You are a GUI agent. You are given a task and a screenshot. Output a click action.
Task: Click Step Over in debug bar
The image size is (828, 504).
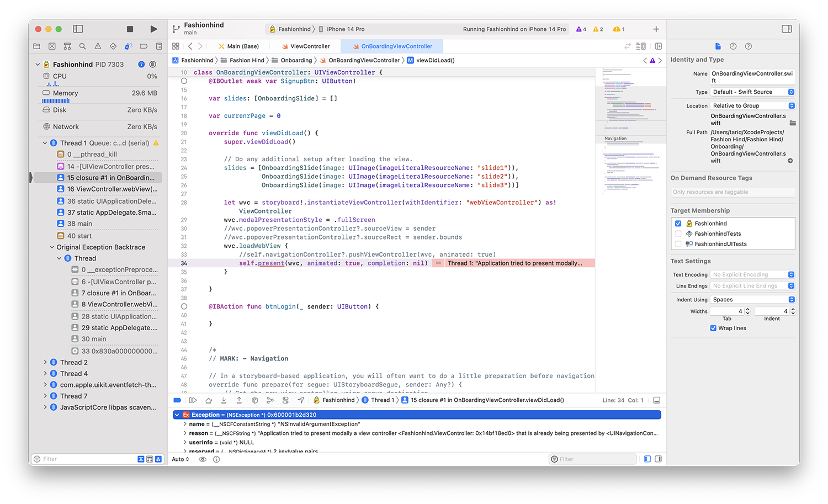(x=208, y=400)
